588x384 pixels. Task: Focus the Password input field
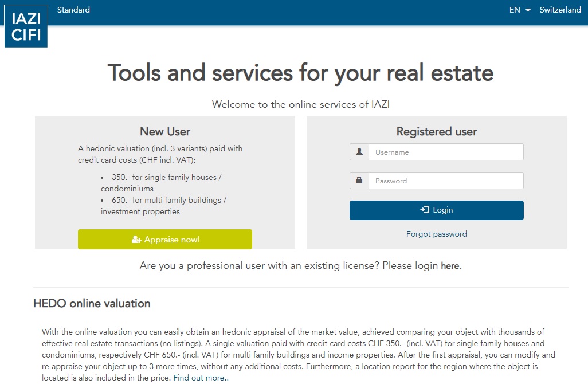(446, 181)
